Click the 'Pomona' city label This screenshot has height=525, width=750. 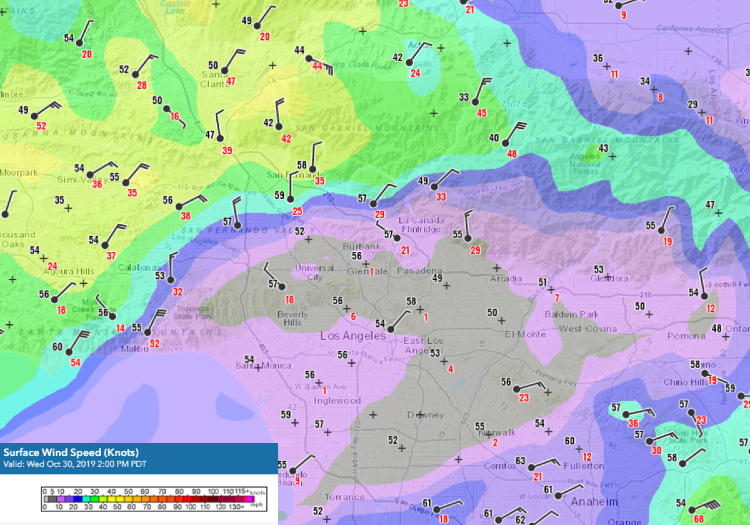tap(686, 336)
